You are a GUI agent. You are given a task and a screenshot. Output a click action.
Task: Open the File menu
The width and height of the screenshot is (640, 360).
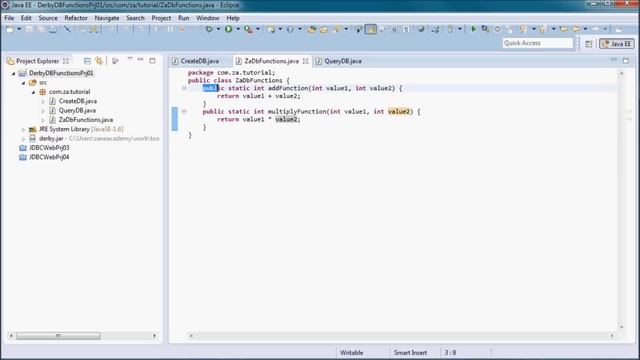[9, 18]
